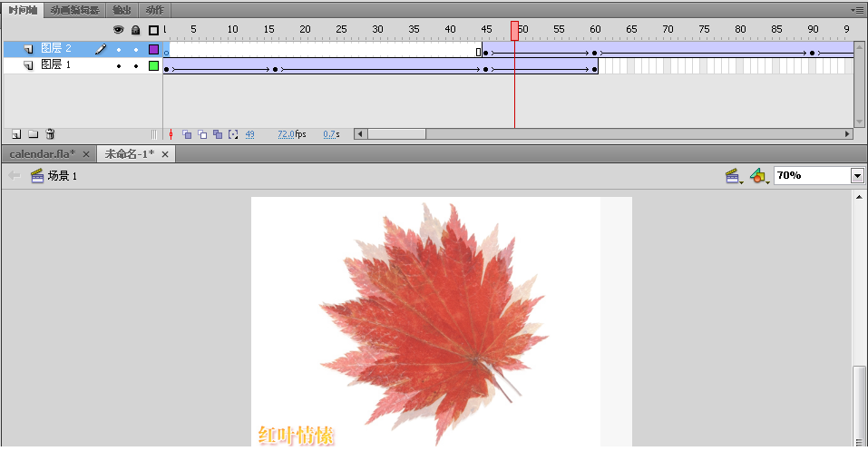
Task: Click the keyframe at frame 60 on 图层 2
Action: click(x=594, y=54)
